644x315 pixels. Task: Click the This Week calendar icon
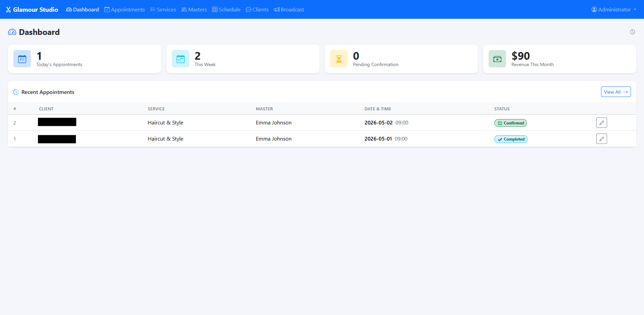click(x=181, y=59)
